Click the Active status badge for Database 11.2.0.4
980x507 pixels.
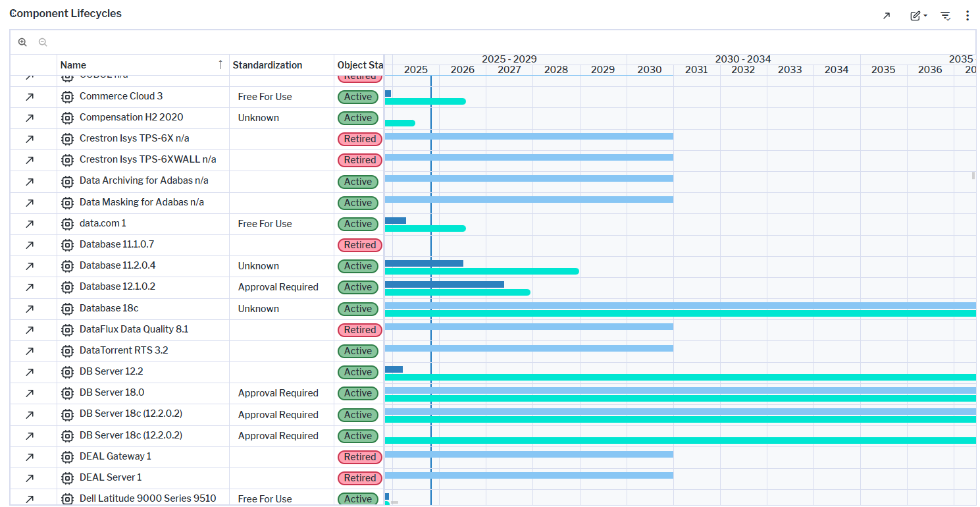point(357,266)
